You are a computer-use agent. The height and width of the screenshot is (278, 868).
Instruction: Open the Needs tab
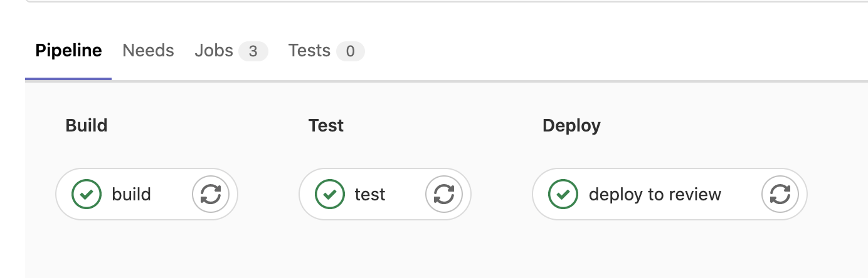point(149,51)
